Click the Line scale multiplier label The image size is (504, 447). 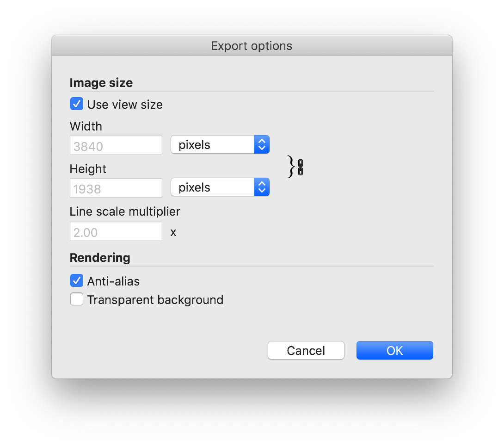click(125, 211)
